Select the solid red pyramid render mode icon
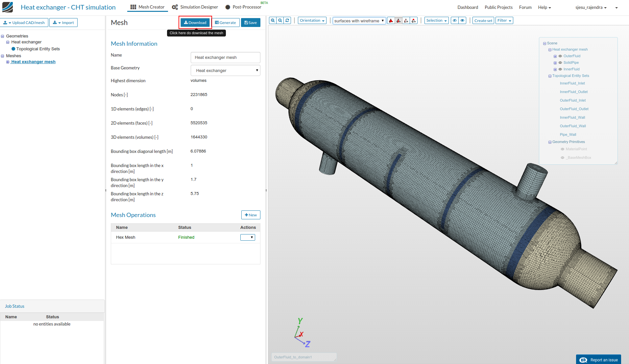The width and height of the screenshot is (629, 364). coord(391,21)
